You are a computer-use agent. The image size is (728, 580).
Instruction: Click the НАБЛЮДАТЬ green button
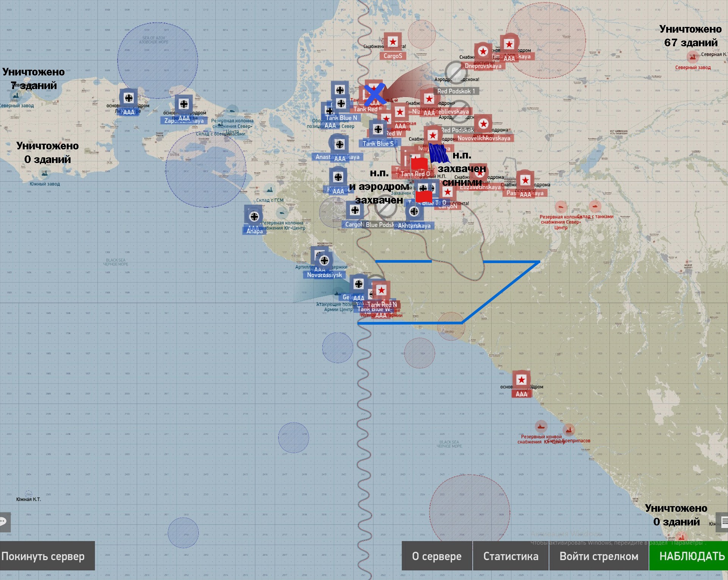point(688,556)
